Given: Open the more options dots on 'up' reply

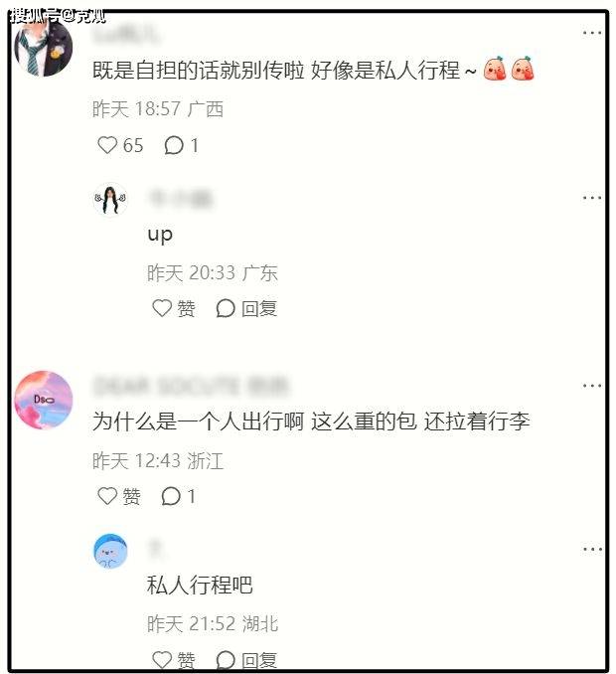Looking at the screenshot, I should pyautogui.click(x=592, y=198).
